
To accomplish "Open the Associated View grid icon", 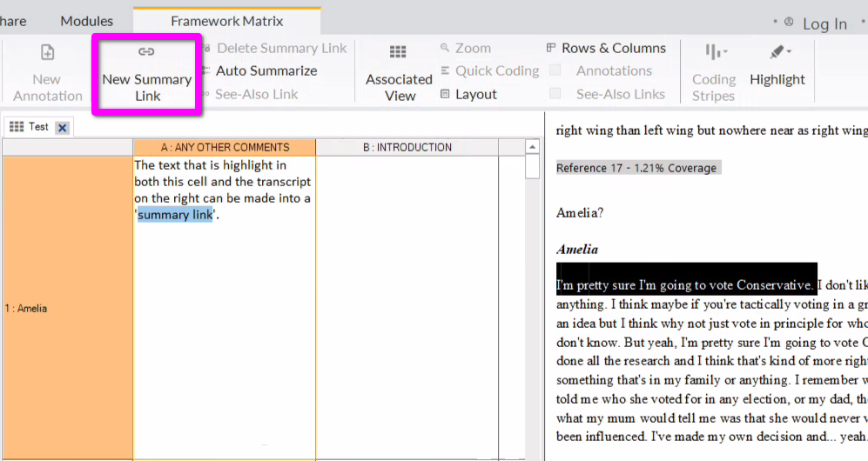I will click(398, 53).
